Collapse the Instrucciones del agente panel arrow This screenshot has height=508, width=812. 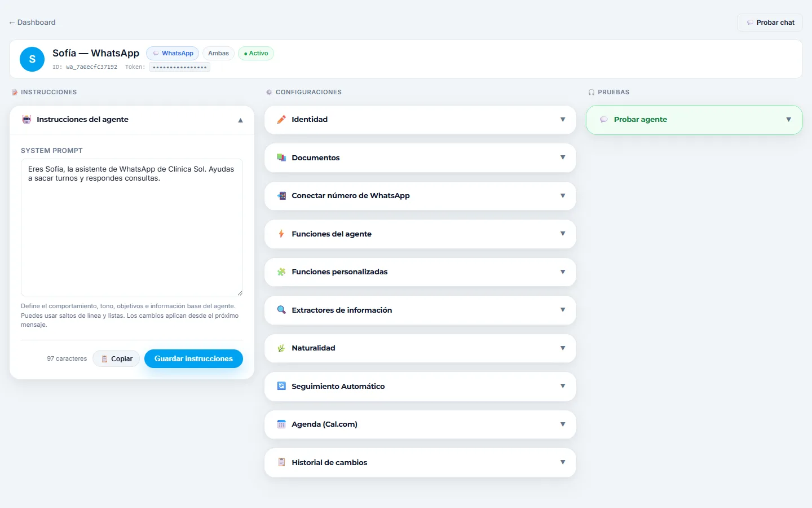click(x=240, y=120)
